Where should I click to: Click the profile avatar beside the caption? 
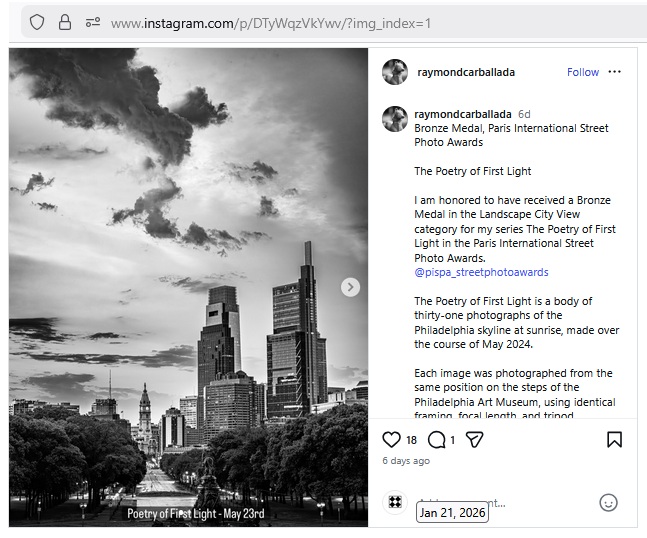395,119
